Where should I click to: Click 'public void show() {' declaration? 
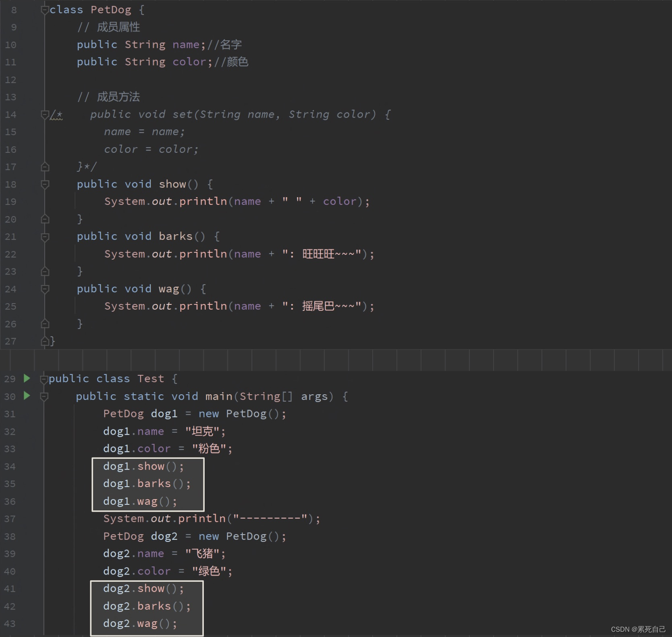pos(145,184)
